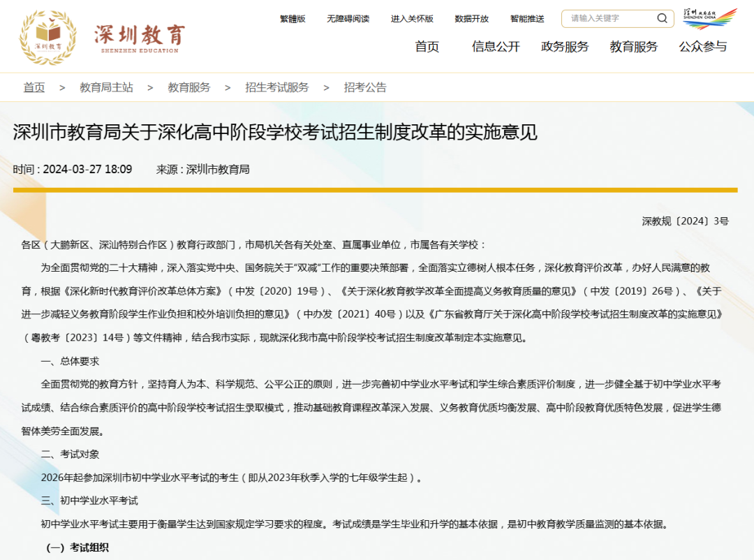Click the line starting 智体美劳全面发展
This screenshot has width=754, height=560.
point(63,431)
